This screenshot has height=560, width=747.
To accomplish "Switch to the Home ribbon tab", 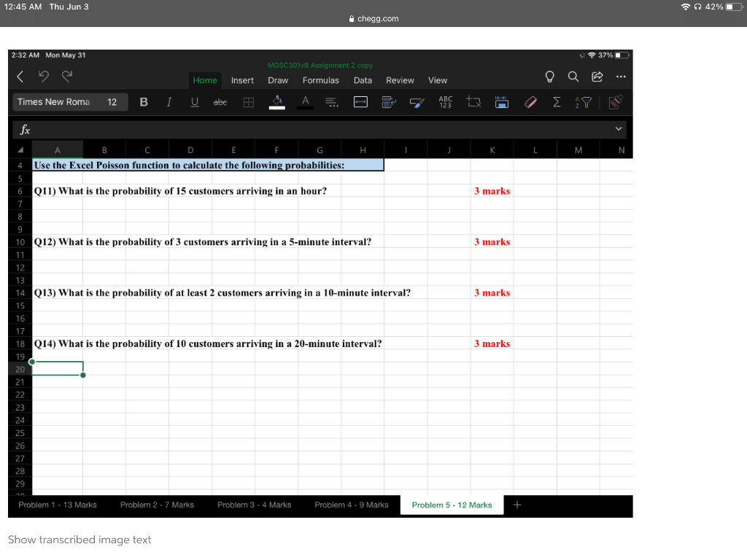I will pyautogui.click(x=205, y=80).
